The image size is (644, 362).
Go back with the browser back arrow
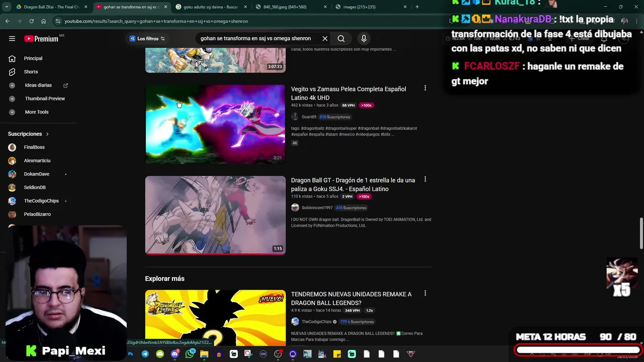click(x=7, y=21)
